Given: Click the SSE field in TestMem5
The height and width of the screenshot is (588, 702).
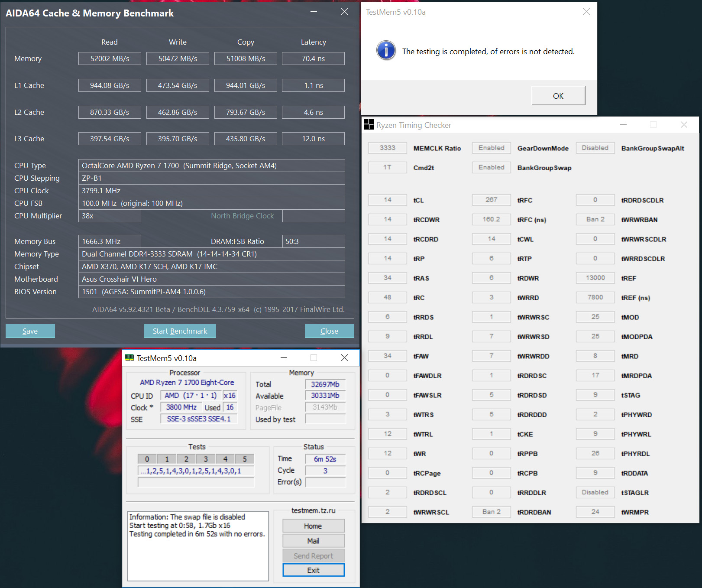Looking at the screenshot, I should pyautogui.click(x=199, y=419).
